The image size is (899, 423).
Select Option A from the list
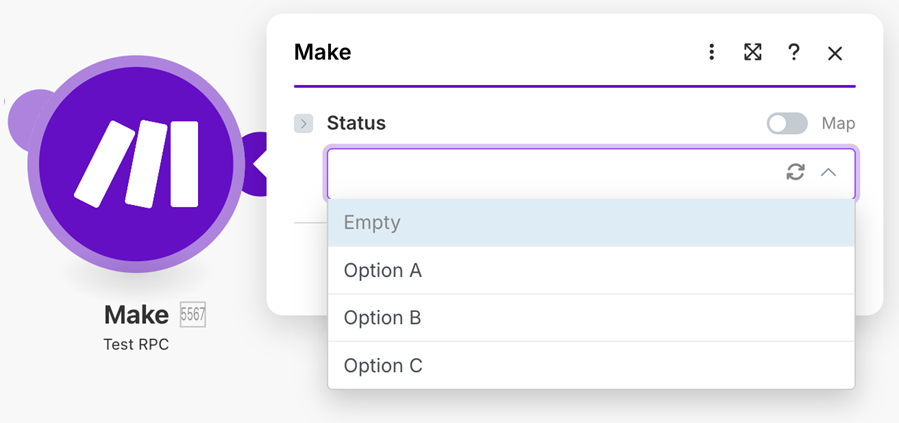point(591,270)
